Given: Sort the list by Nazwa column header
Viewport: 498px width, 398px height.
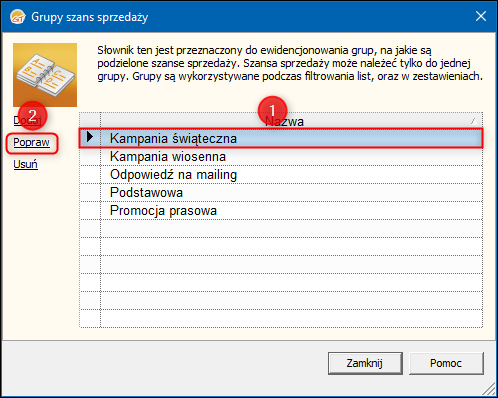Looking at the screenshot, I should (291, 121).
